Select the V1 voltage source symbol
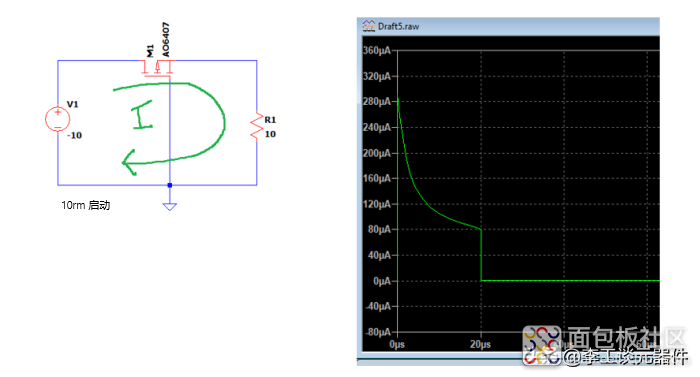The height and width of the screenshot is (377, 700). (x=58, y=119)
